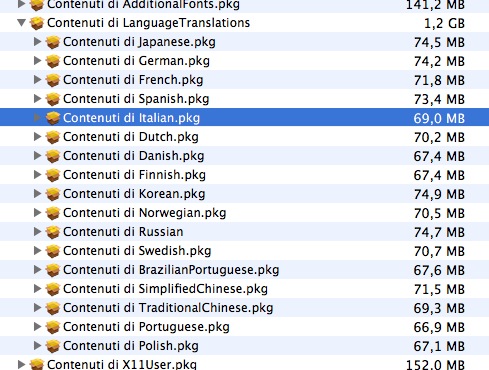Screen dimensions: 489x370
Task: Click the package icon for Swedish.pkg
Action: pos(53,251)
